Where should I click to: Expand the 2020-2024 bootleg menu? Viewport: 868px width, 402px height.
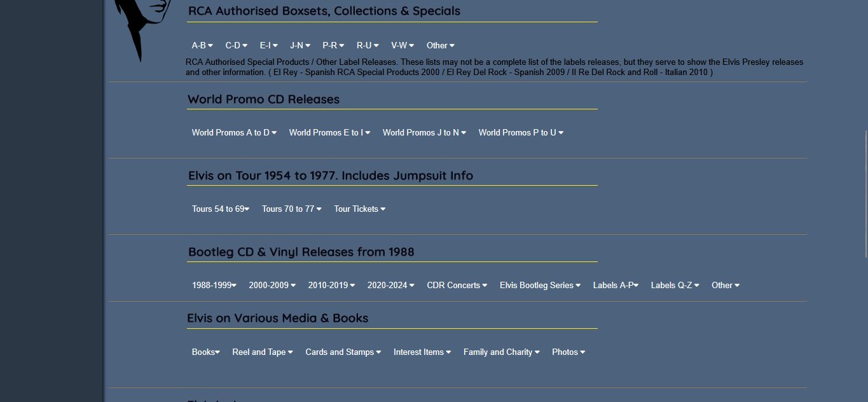point(390,285)
